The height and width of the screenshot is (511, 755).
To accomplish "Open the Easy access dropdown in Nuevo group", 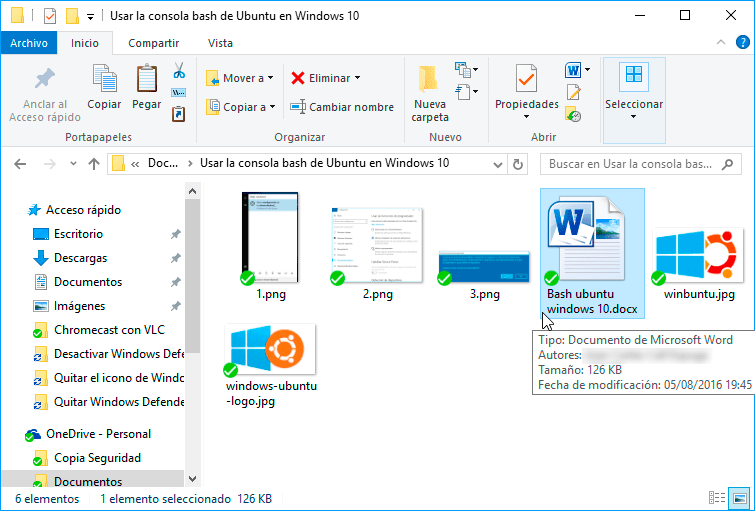I will (467, 92).
